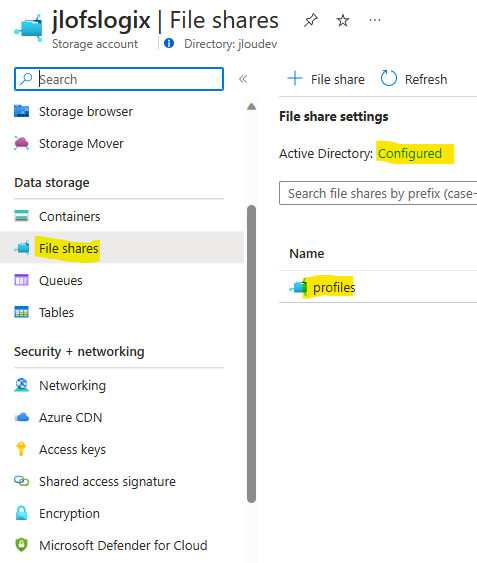
Task: Click the sidebar scroll-up arrow
Action: click(x=251, y=107)
